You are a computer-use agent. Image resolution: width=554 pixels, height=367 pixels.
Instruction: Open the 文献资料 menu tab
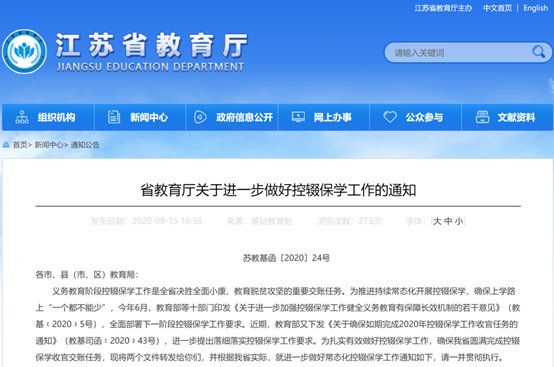507,117
